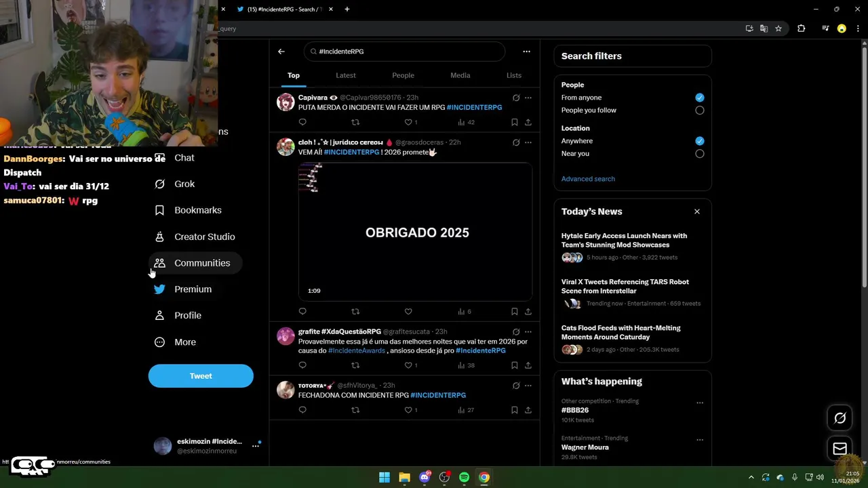Expand the More sidebar menu
This screenshot has width=868, height=488.
point(176,342)
